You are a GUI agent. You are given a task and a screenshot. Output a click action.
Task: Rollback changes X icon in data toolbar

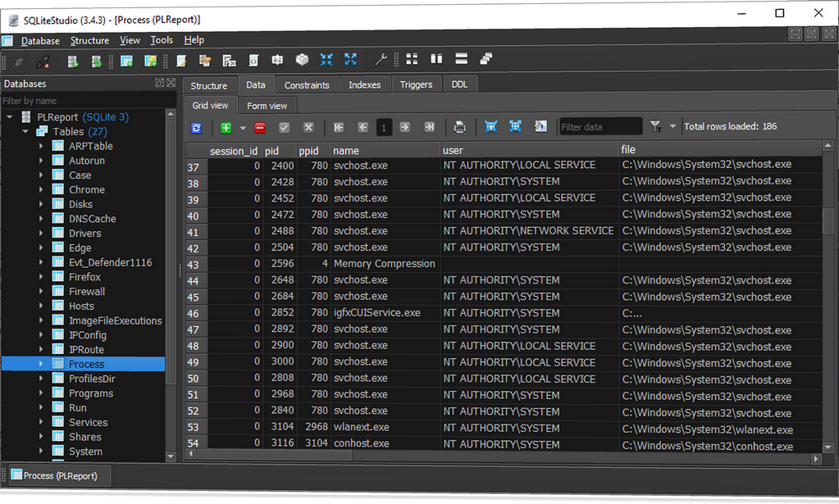(308, 127)
